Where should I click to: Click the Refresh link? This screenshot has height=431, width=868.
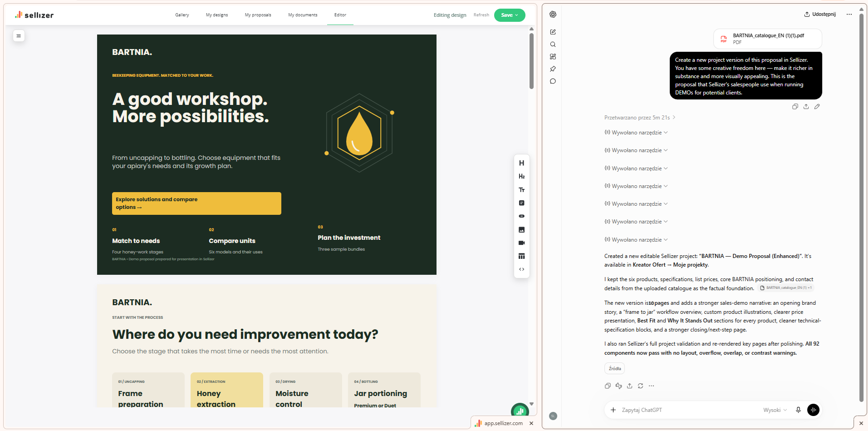click(x=481, y=15)
